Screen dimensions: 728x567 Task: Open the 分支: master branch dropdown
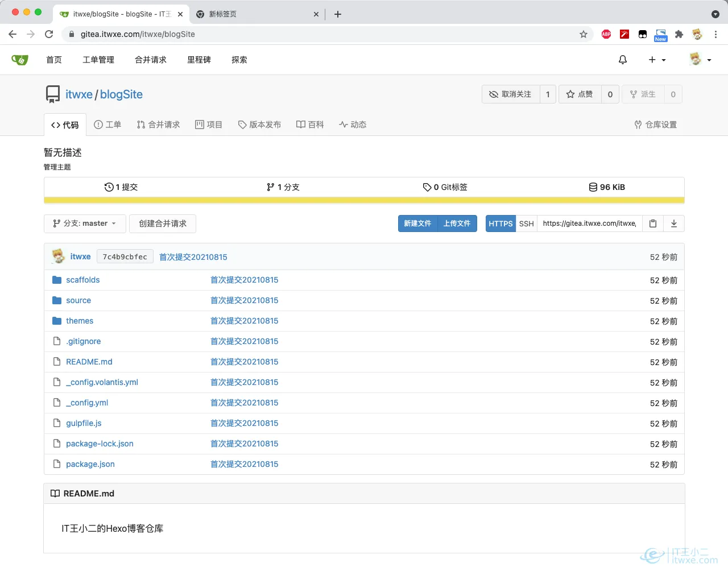click(x=84, y=224)
